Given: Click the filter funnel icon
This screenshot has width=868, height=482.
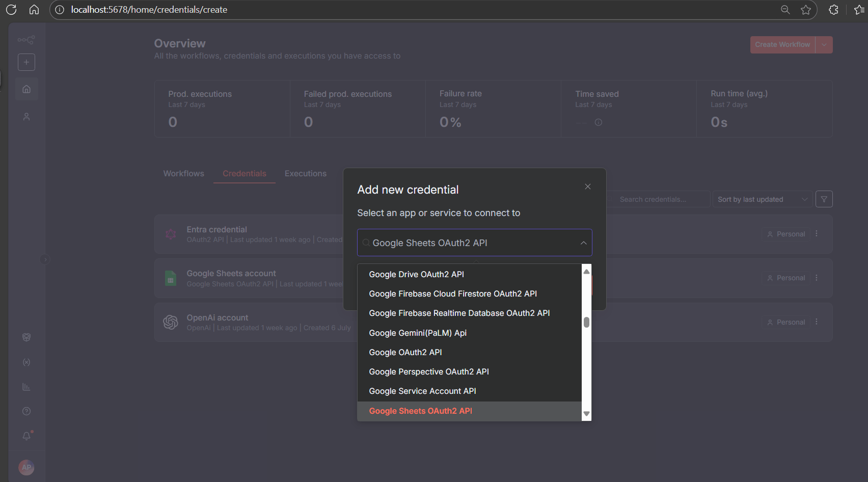Looking at the screenshot, I should tap(824, 199).
